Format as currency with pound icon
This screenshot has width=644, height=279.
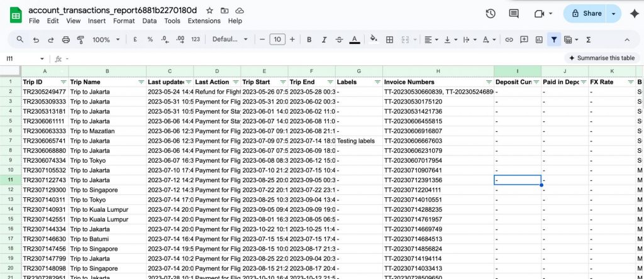pyautogui.click(x=135, y=40)
